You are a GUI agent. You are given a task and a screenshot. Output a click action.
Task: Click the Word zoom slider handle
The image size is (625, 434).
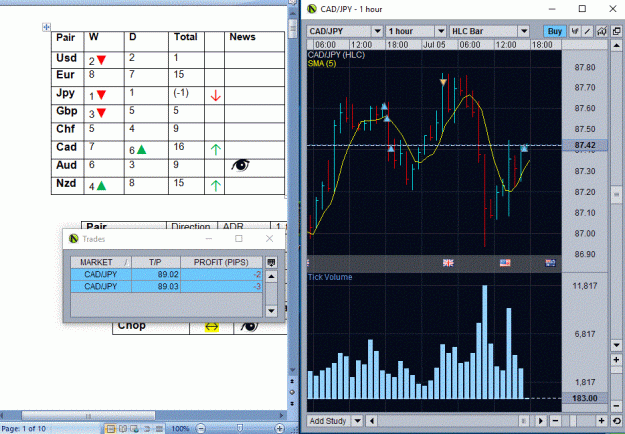tap(240, 429)
